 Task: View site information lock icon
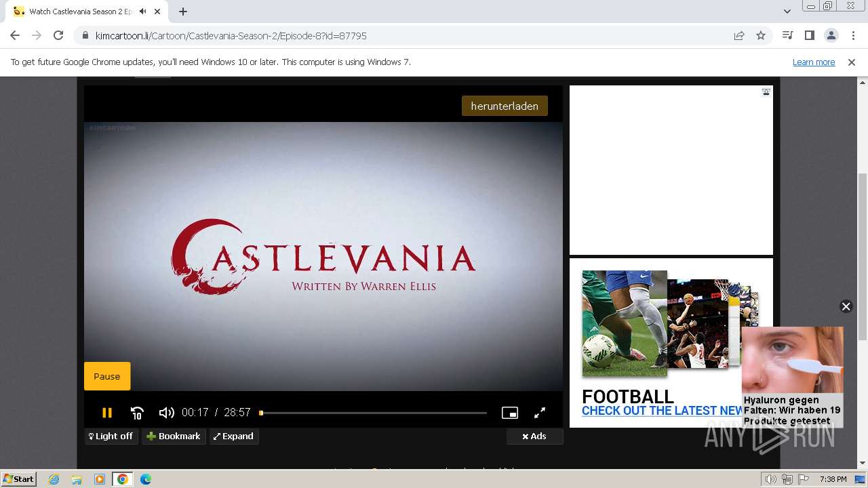coord(85,36)
